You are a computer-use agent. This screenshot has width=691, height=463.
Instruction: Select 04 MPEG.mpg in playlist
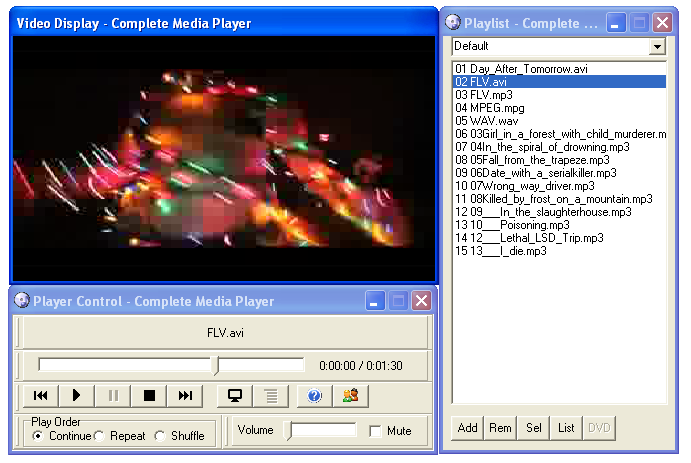(559, 108)
